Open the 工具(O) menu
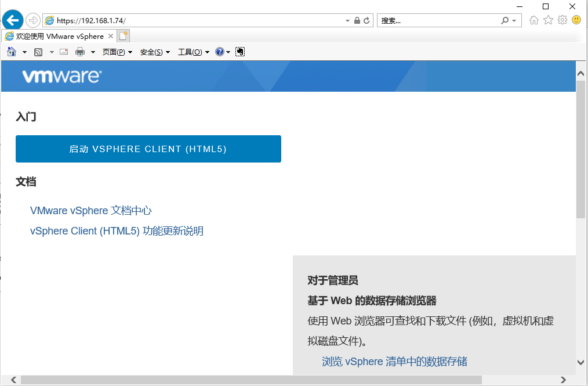 coord(194,52)
